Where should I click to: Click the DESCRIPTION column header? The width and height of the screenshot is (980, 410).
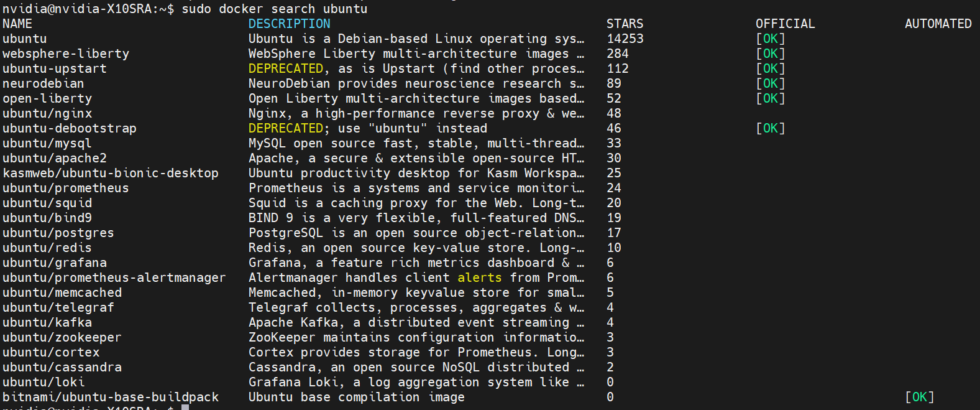coord(289,24)
